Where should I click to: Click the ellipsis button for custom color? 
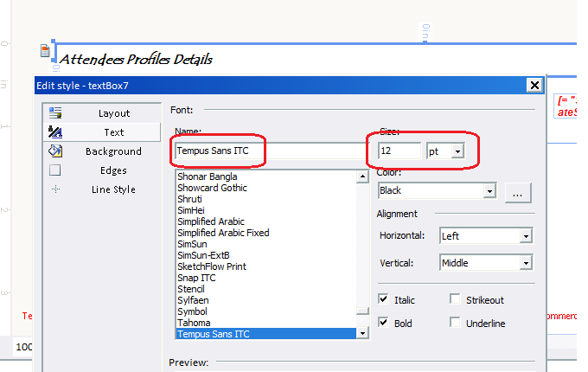517,193
